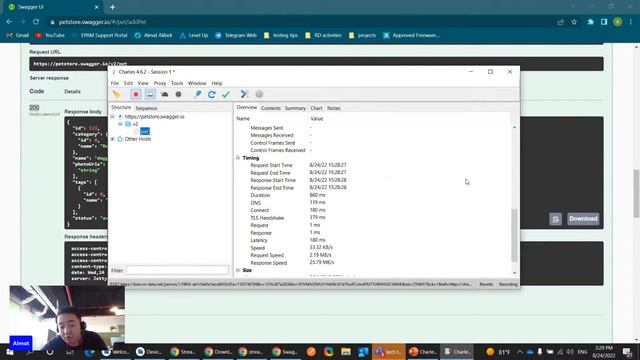This screenshot has height=360, width=640.
Task: Click the Chrome address bar
Action: [302, 22]
